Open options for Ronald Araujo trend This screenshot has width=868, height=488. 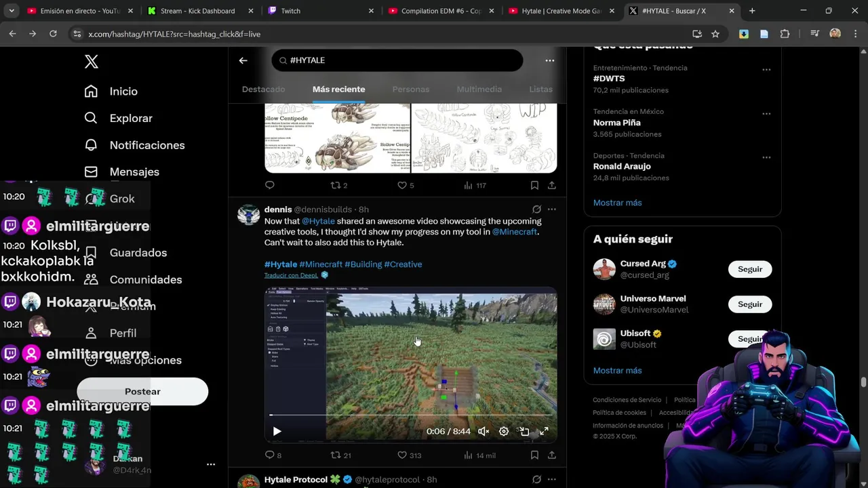pyautogui.click(x=766, y=157)
